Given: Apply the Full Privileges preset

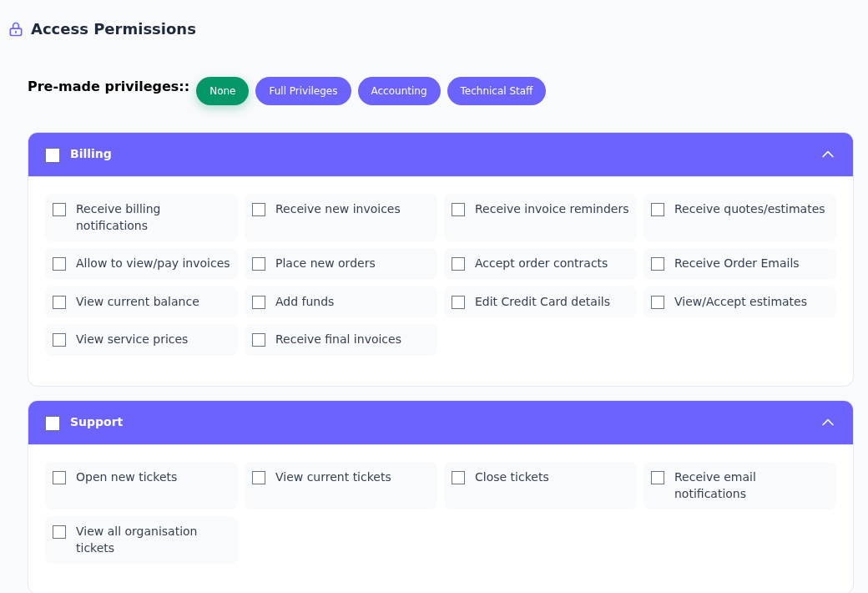Looking at the screenshot, I should (x=303, y=91).
